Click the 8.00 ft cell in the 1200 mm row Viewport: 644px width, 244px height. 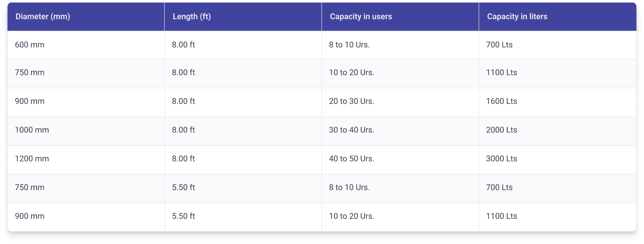(183, 159)
